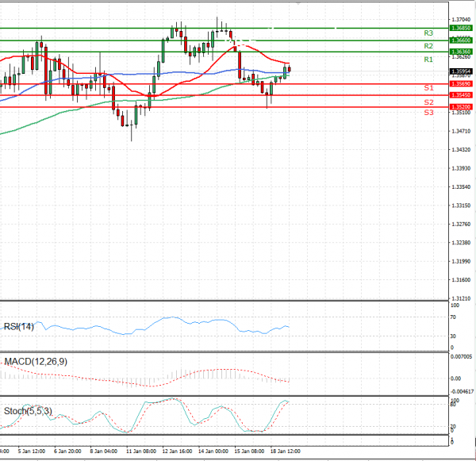Image resolution: width=476 pixels, height=461 pixels.
Task: Click the MACD 0.007005 scale value
Action: [x=463, y=356]
